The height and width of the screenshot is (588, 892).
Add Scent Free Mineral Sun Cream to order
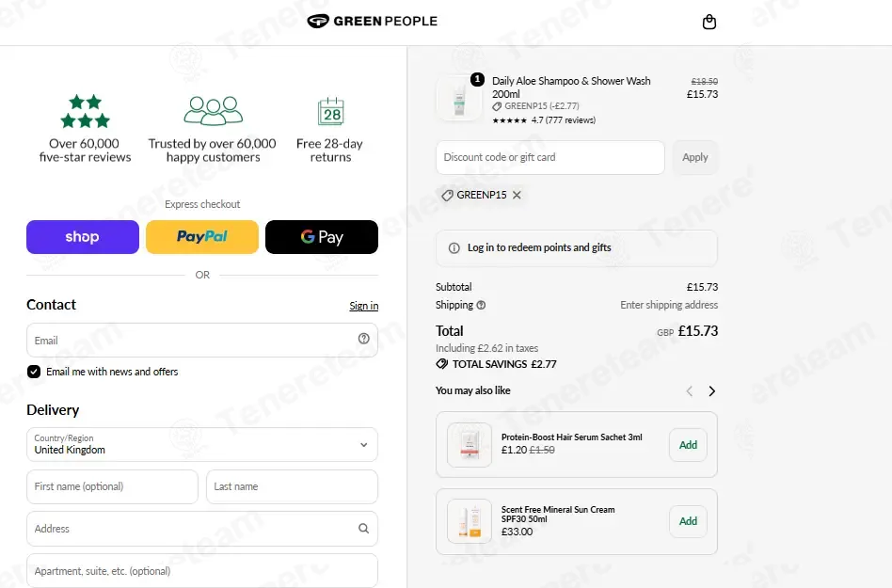tap(688, 521)
